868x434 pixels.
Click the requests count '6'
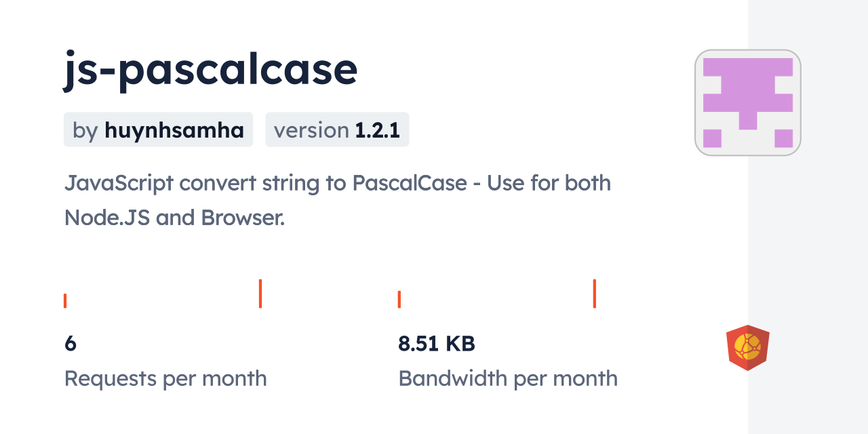71,344
